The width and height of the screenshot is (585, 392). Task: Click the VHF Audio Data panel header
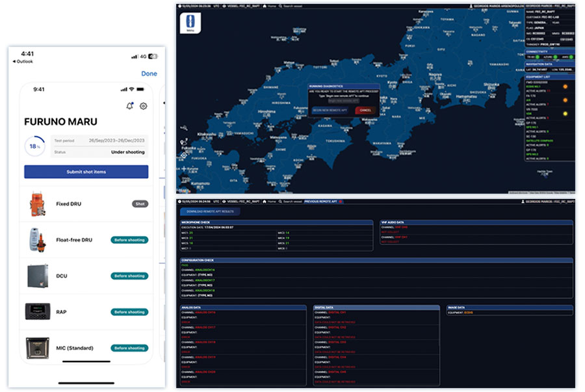point(476,222)
